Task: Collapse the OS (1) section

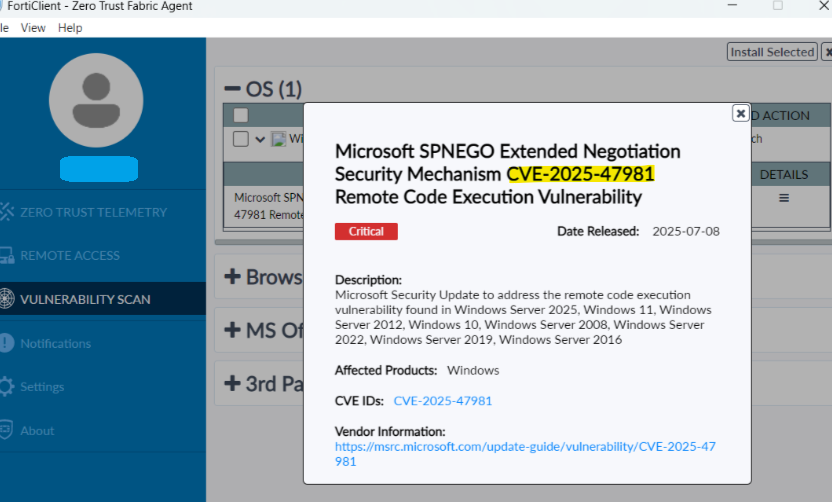Action: click(232, 89)
